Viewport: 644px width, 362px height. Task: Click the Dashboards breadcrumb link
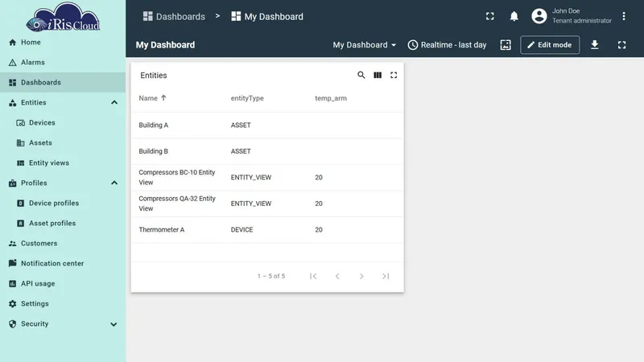(174, 16)
